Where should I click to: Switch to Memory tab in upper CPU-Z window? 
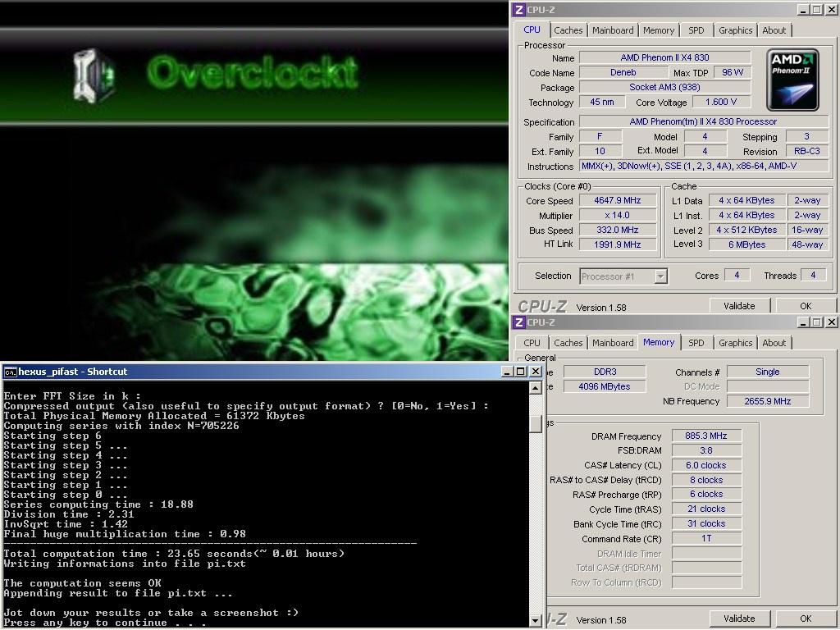(659, 30)
